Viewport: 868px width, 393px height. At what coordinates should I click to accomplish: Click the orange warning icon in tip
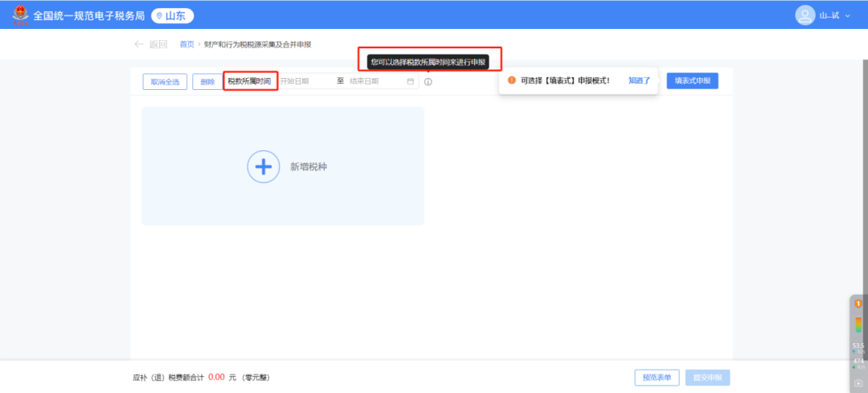point(511,80)
